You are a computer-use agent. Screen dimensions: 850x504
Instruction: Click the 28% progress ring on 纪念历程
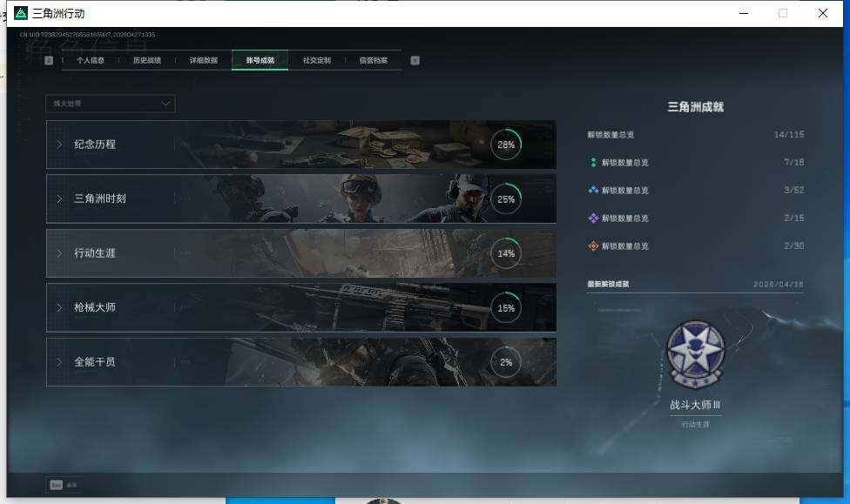pos(506,144)
